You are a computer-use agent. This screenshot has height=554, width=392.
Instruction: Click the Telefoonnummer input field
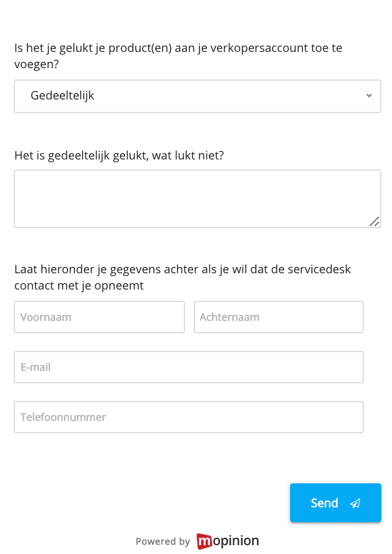pos(189,417)
